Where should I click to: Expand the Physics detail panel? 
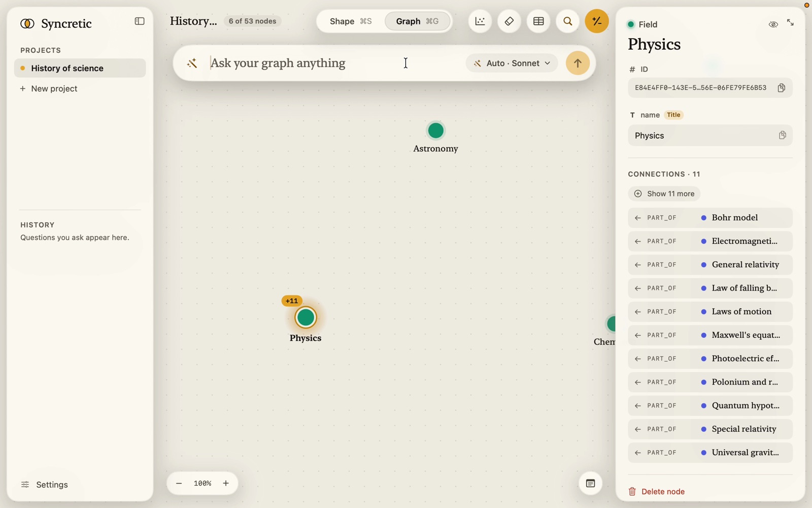790,23
